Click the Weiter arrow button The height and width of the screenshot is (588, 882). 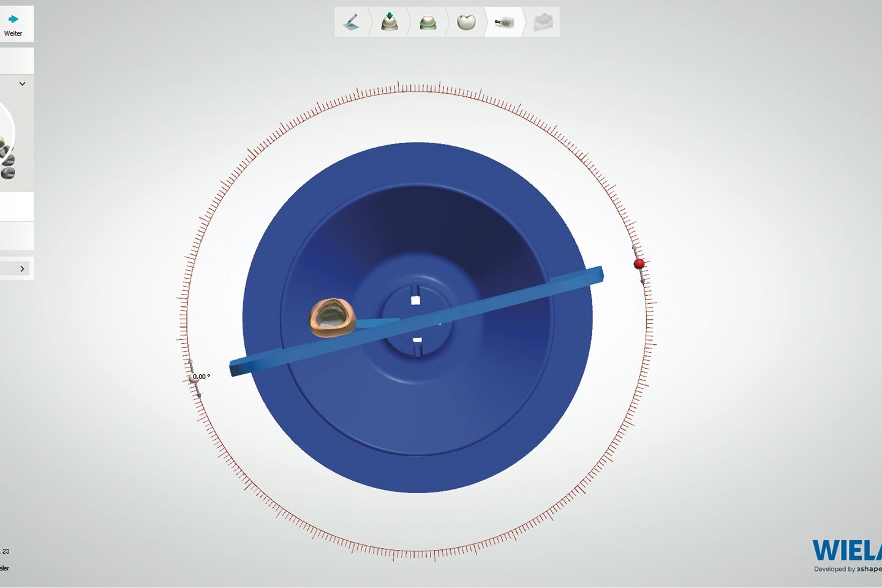coord(13,23)
